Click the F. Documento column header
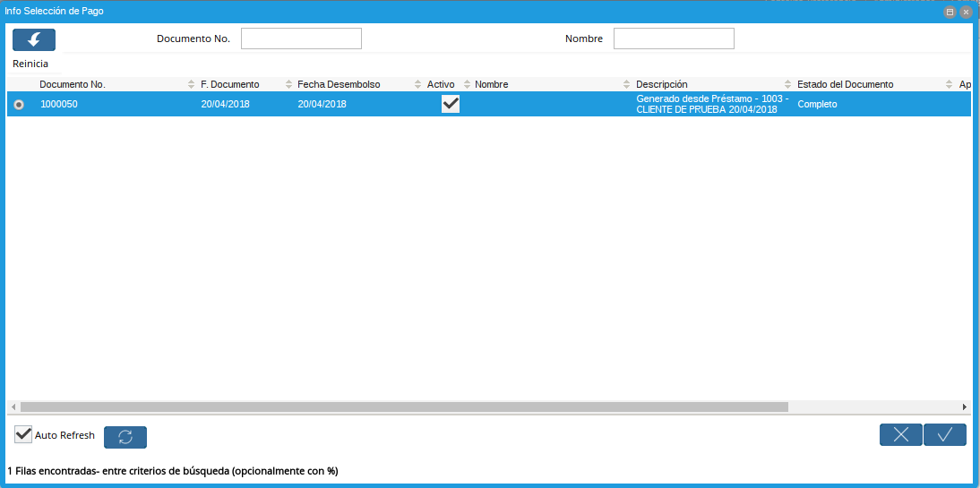 230,84
